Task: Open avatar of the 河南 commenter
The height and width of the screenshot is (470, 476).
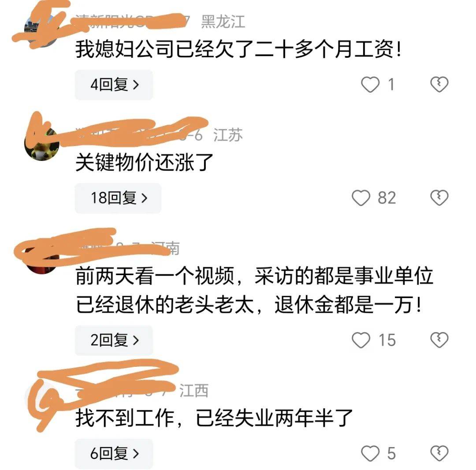Action: click(x=42, y=257)
